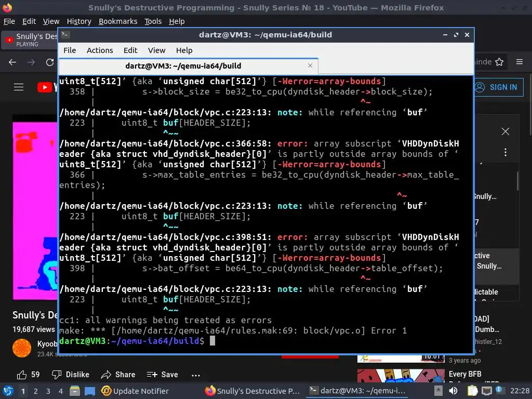Viewport: 532px width, 399px height.
Task: Like the video with thumbs up
Action: pyautogui.click(x=28, y=375)
